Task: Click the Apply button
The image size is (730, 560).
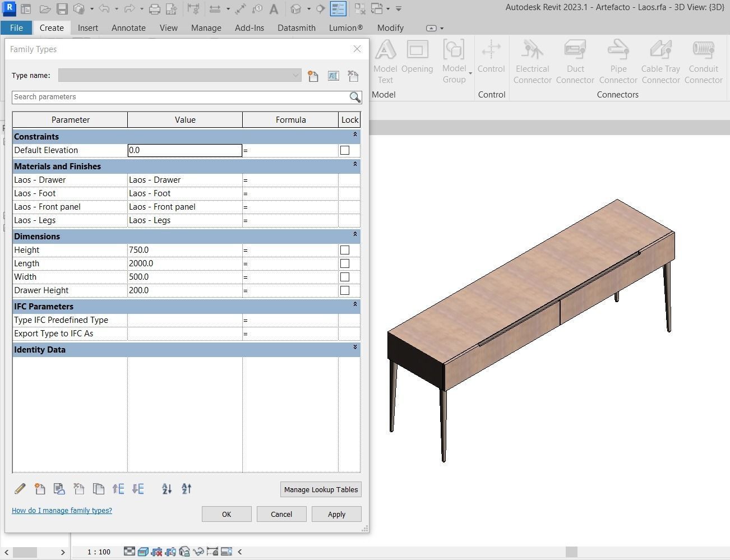Action: 336,514
